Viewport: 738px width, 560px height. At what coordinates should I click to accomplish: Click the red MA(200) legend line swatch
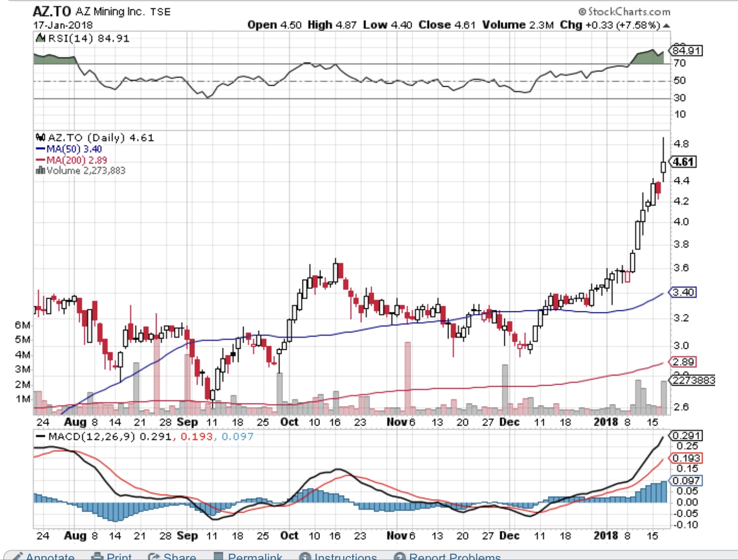click(40, 160)
